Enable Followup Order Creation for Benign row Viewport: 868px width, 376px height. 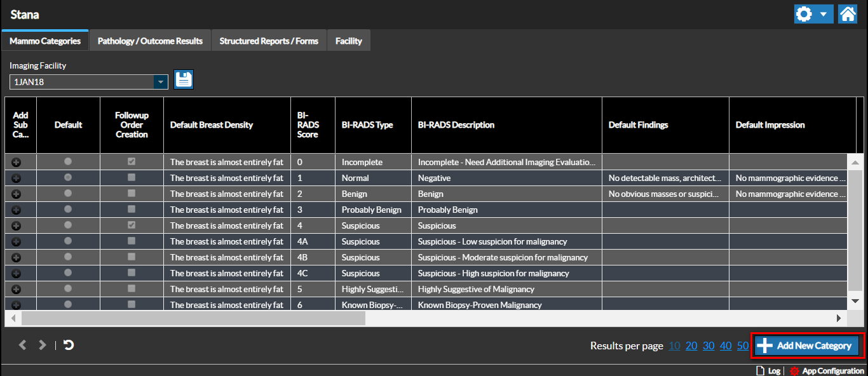[132, 193]
